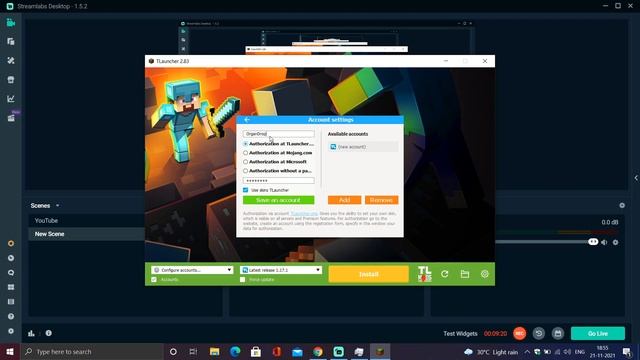Click the password input field
The height and width of the screenshot is (360, 640).
[278, 180]
